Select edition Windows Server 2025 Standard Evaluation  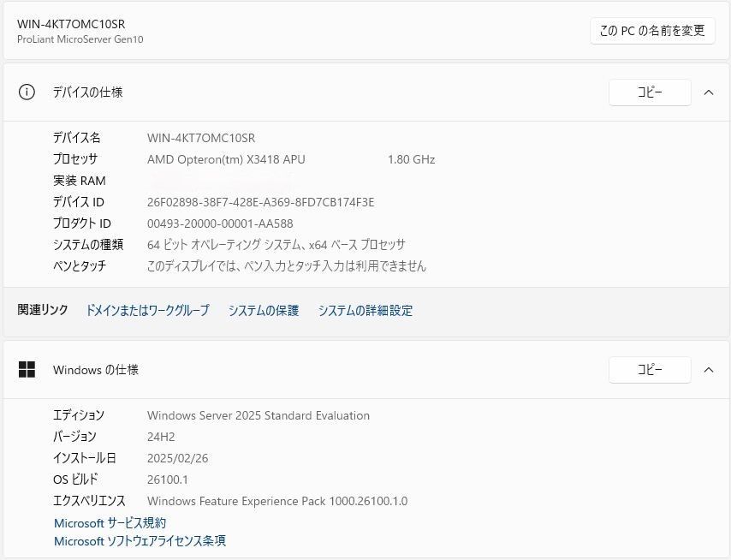259,415
